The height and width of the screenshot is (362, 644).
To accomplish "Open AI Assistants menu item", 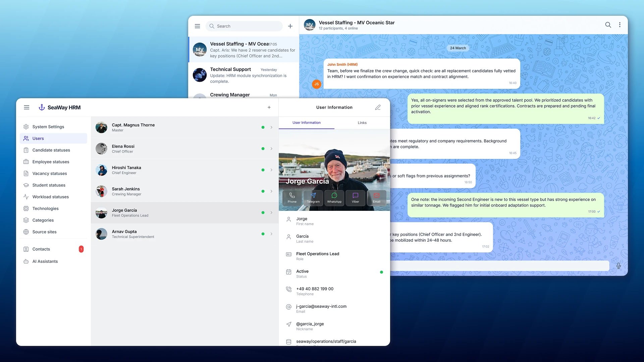I will pos(45,261).
